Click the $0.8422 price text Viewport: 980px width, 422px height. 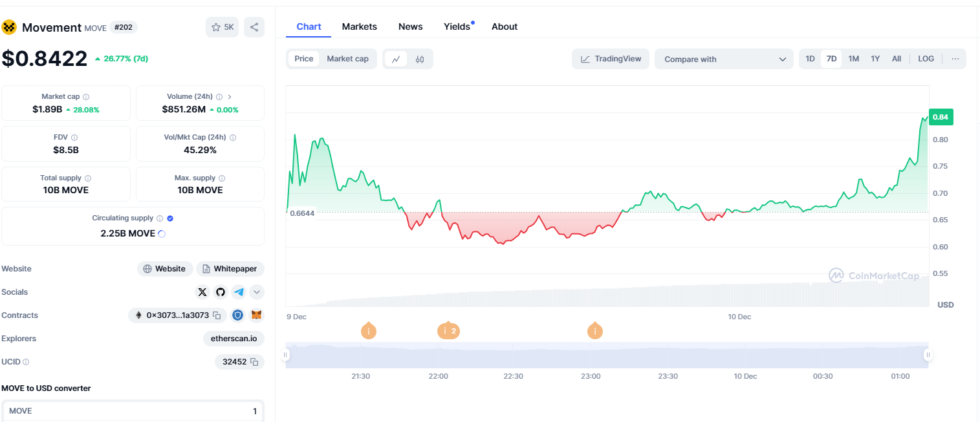[x=45, y=59]
